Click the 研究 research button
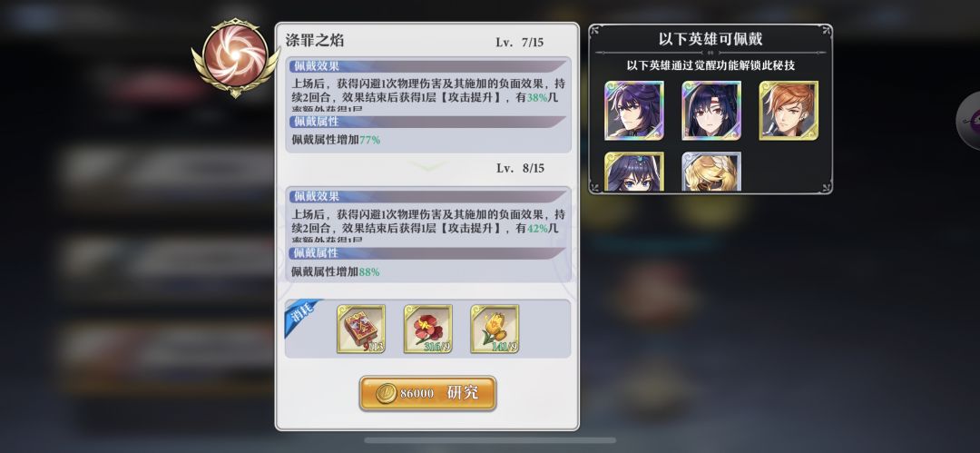Viewport: 980px width, 453px height. [x=427, y=393]
